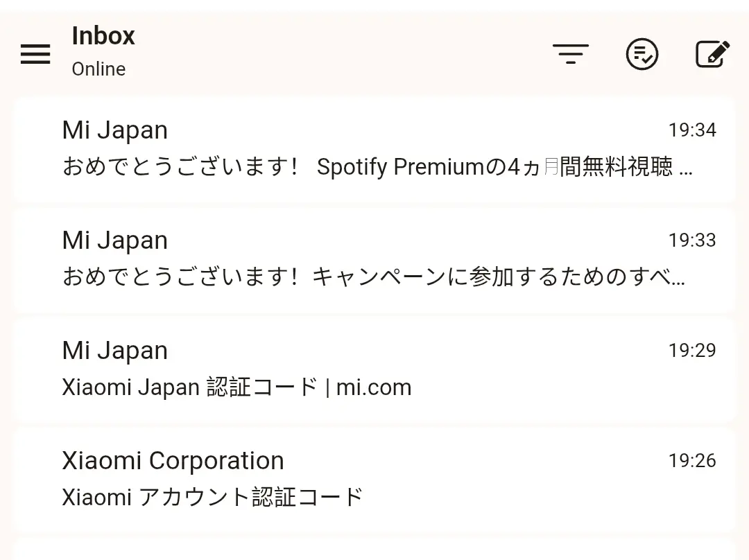Open the message filter icon
Image resolution: width=749 pixels, height=560 pixels.
point(570,53)
